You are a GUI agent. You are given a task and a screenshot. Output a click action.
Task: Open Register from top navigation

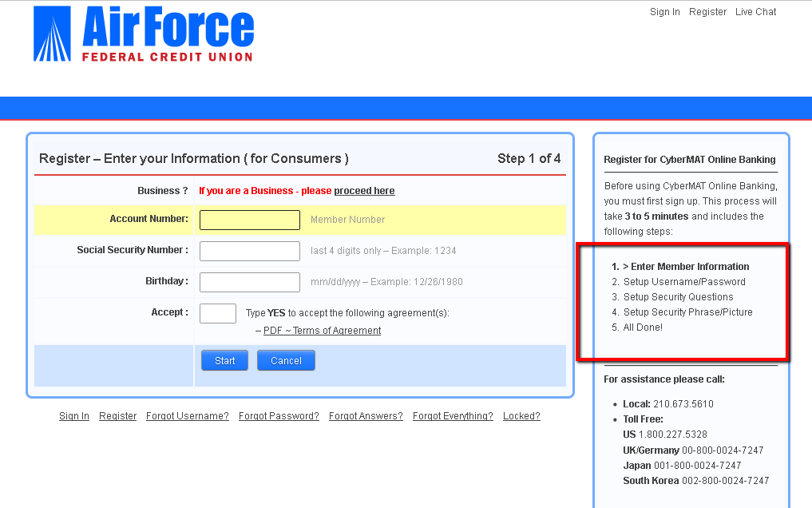pos(707,12)
